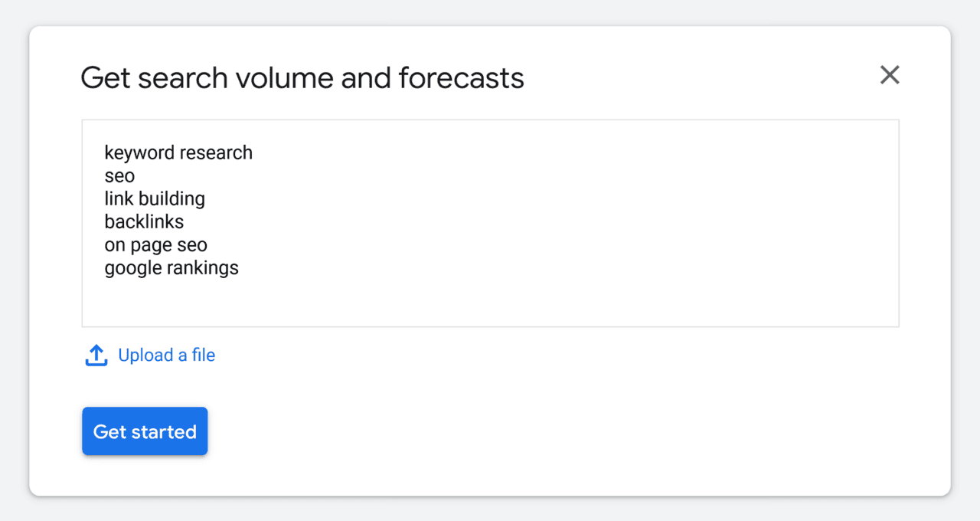Image resolution: width=980 pixels, height=521 pixels.
Task: Click the 'on page seo' keyword
Action: point(155,244)
